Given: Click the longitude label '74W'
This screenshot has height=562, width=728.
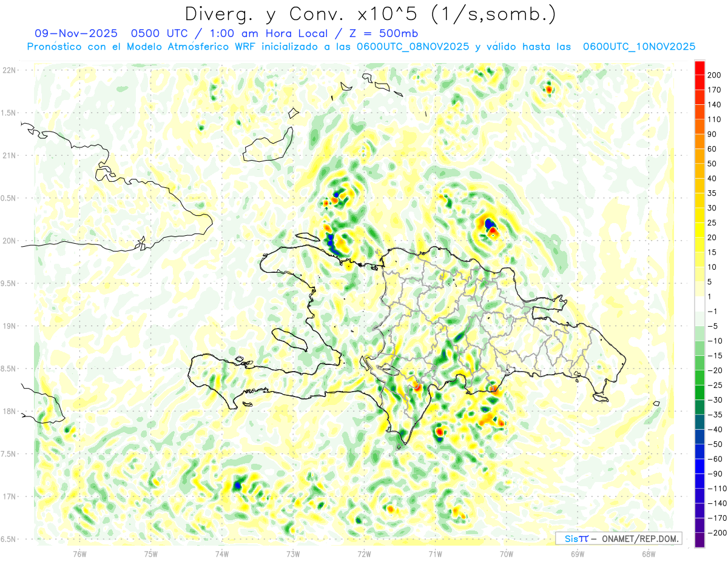Looking at the screenshot, I should coord(222,554).
